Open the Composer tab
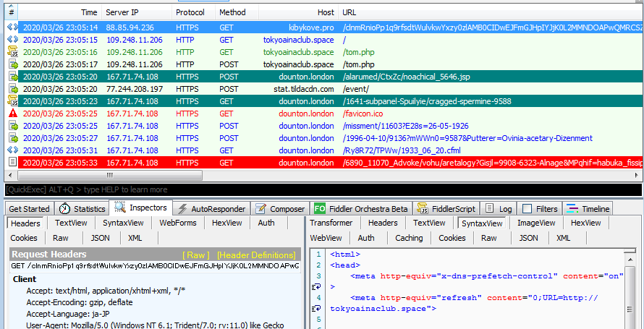This screenshot has width=644, height=329. tap(281, 209)
